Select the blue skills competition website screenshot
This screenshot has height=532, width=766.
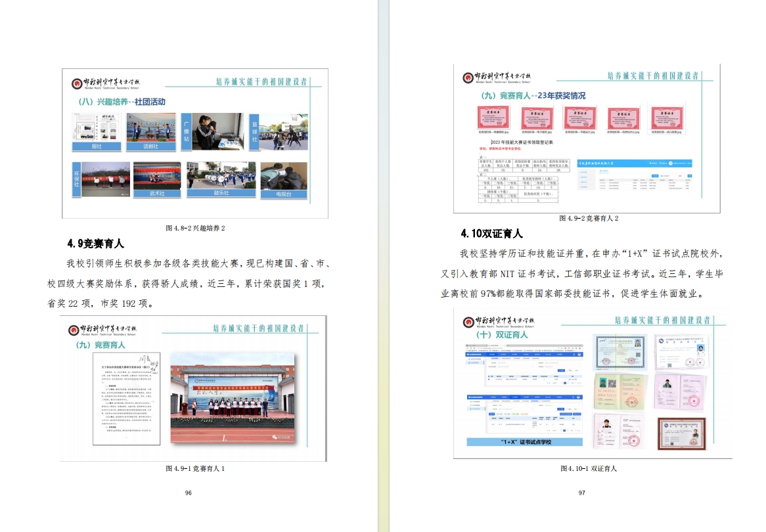pyautogui.click(x=635, y=175)
